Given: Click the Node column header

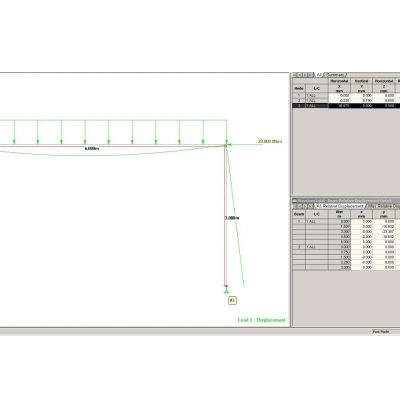Looking at the screenshot, I should pyautogui.click(x=299, y=88).
